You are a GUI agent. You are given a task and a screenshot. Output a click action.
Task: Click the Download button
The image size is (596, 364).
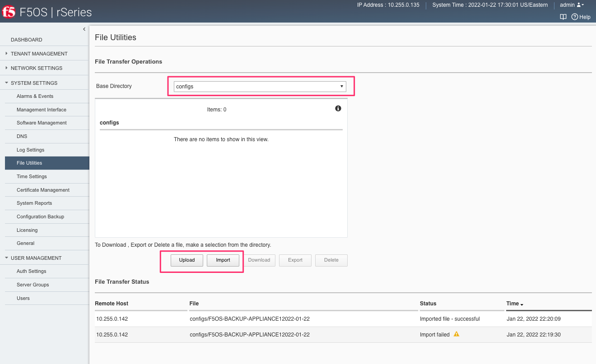[259, 260]
